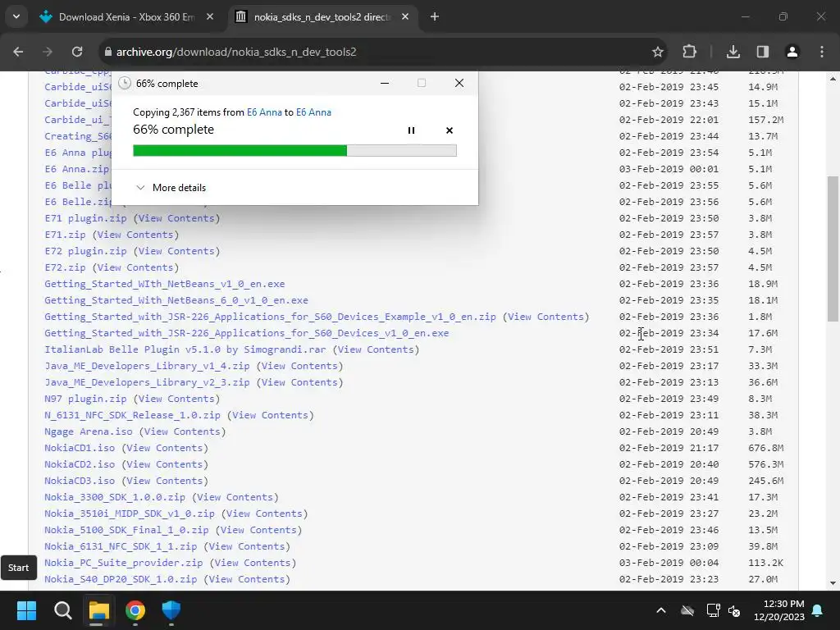Show hidden system tray icons
Image resolution: width=840 pixels, height=630 pixels.
point(661,610)
